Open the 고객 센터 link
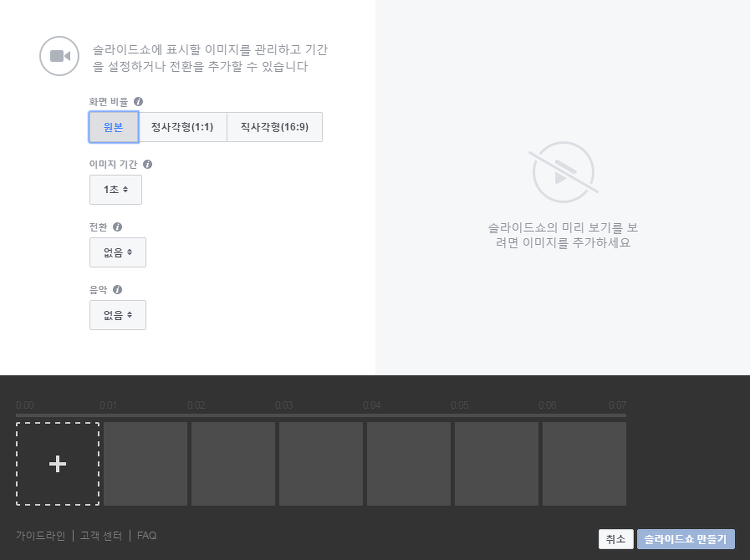The height and width of the screenshot is (560, 750). [x=101, y=535]
